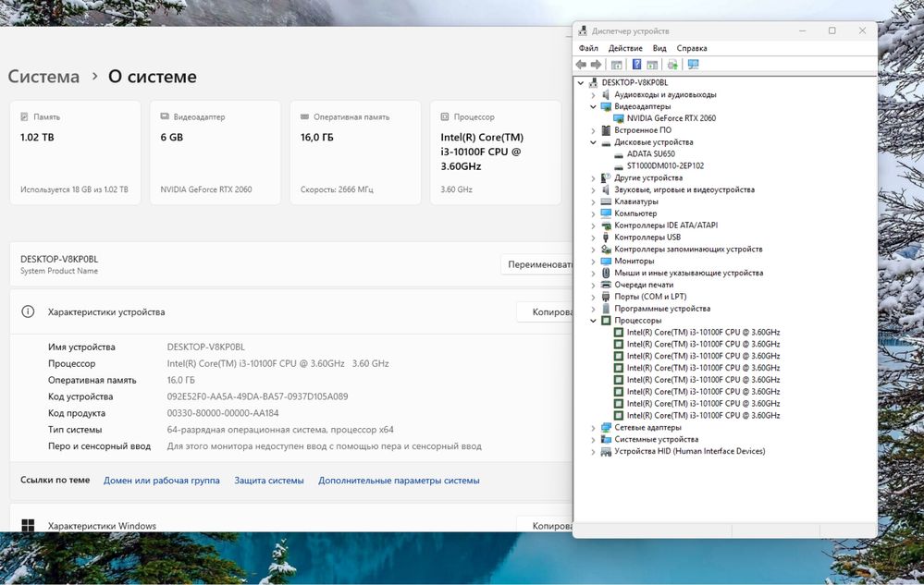Select device ID 092E52F0-AA5A-49DA-BA57-0937D105A089
Image resolution: width=924 pixels, height=585 pixels.
coord(257,396)
